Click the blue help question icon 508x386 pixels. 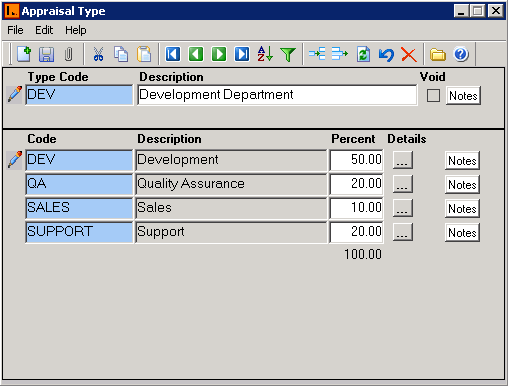(461, 54)
